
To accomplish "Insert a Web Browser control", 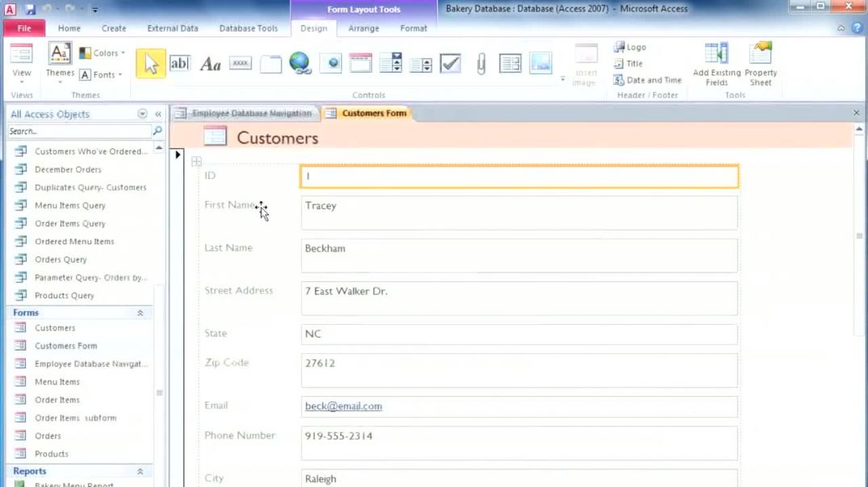I will pos(331,64).
